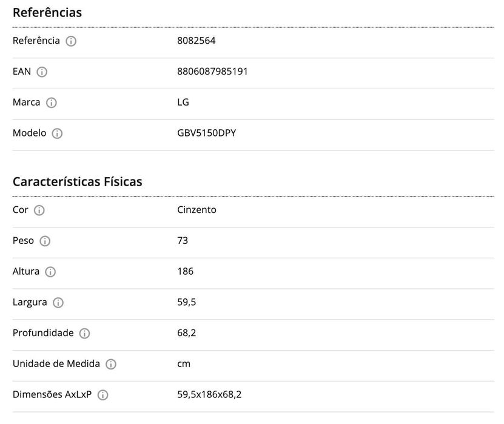Click the Cinzento color value
The image size is (504, 424).
pyautogui.click(x=197, y=210)
